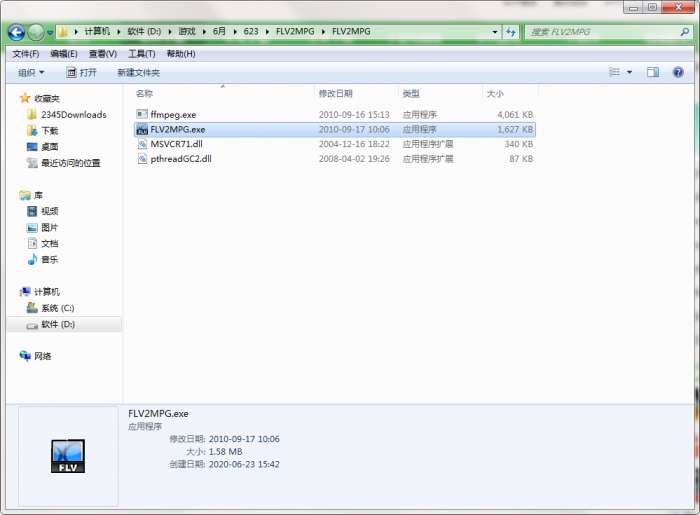This screenshot has height=515, width=700.
Task: Open 2345Downloads in favorites
Action: click(74, 115)
